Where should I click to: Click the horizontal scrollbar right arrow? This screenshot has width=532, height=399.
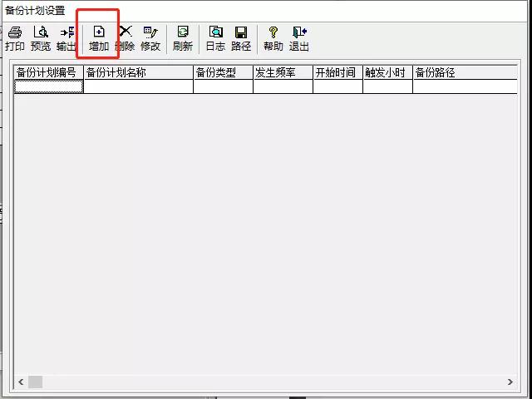pos(510,382)
